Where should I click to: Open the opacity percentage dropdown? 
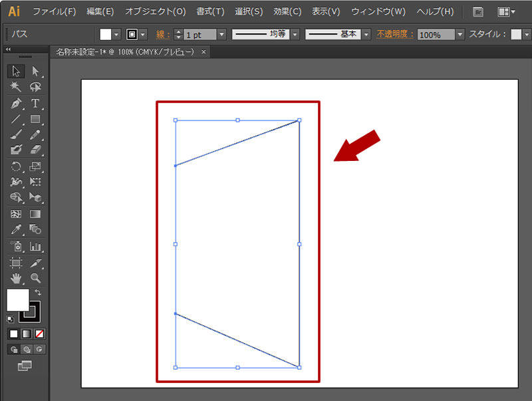[x=459, y=33]
